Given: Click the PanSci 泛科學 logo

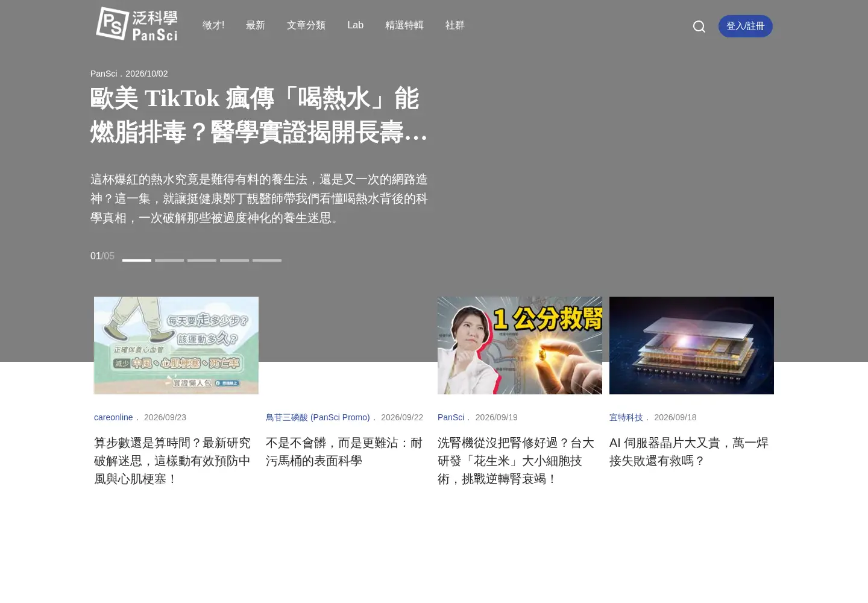Looking at the screenshot, I should [x=137, y=24].
